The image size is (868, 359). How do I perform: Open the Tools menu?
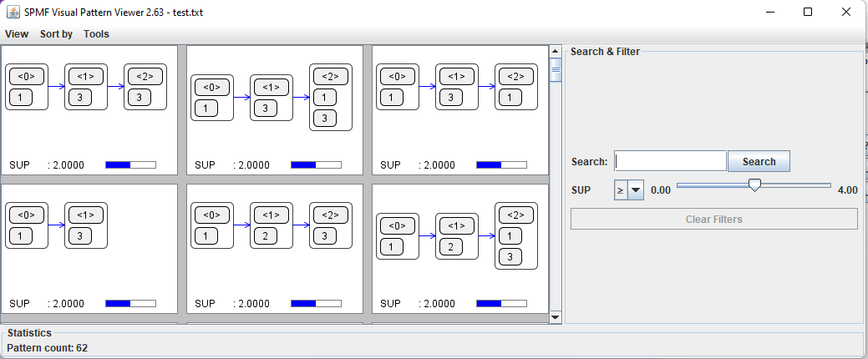pos(96,34)
